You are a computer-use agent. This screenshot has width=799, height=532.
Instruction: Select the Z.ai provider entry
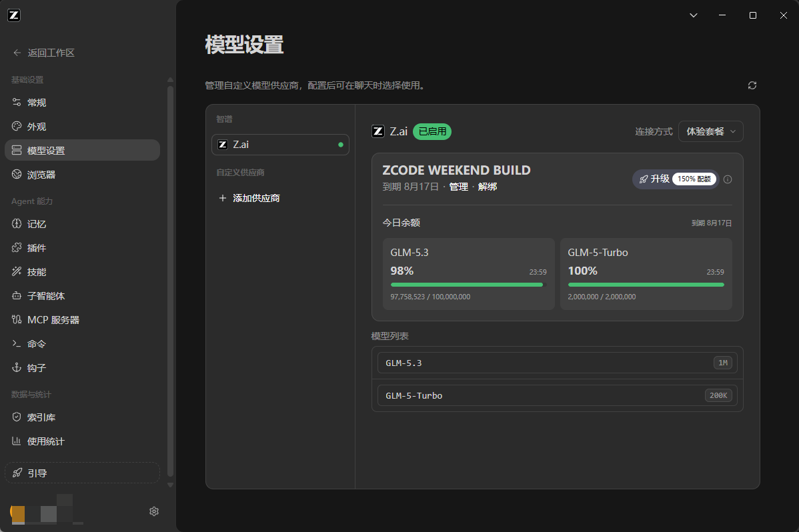coord(280,145)
